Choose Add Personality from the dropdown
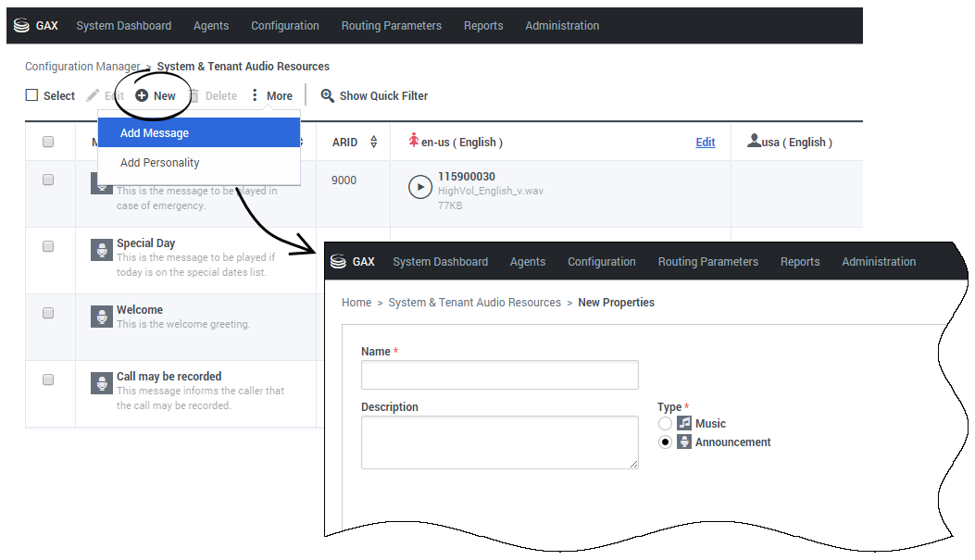The image size is (975, 560). (160, 163)
